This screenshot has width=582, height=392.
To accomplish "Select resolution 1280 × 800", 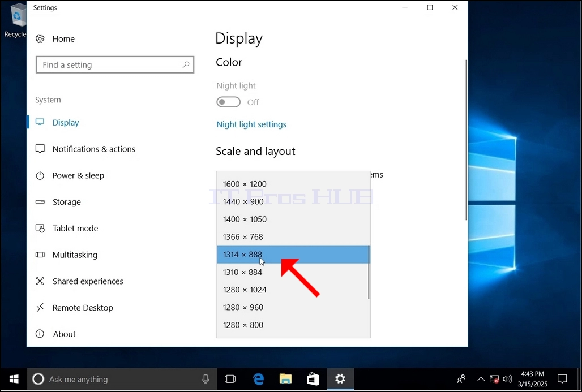I will [293, 325].
